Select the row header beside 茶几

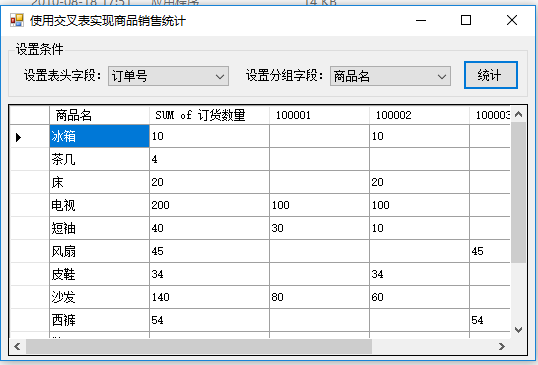pos(30,160)
